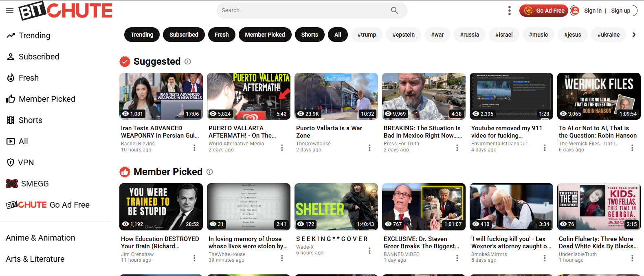This screenshot has height=276, width=644.
Task: Open the three-dot options menu in header
Action: click(509, 11)
